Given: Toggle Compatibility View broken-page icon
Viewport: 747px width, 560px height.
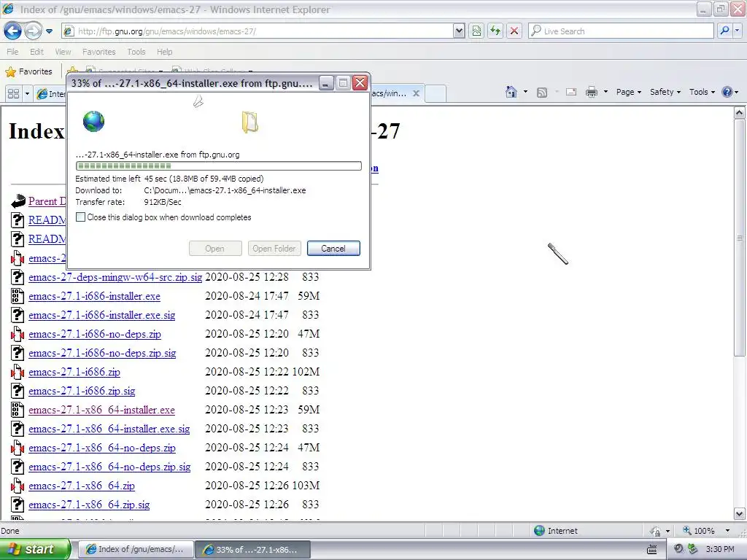Looking at the screenshot, I should click(x=476, y=31).
